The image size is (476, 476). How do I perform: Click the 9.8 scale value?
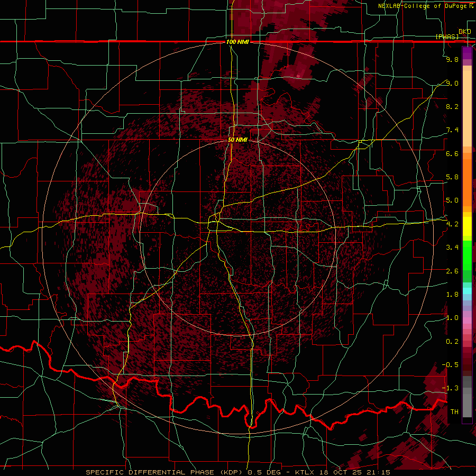pyautogui.click(x=452, y=59)
